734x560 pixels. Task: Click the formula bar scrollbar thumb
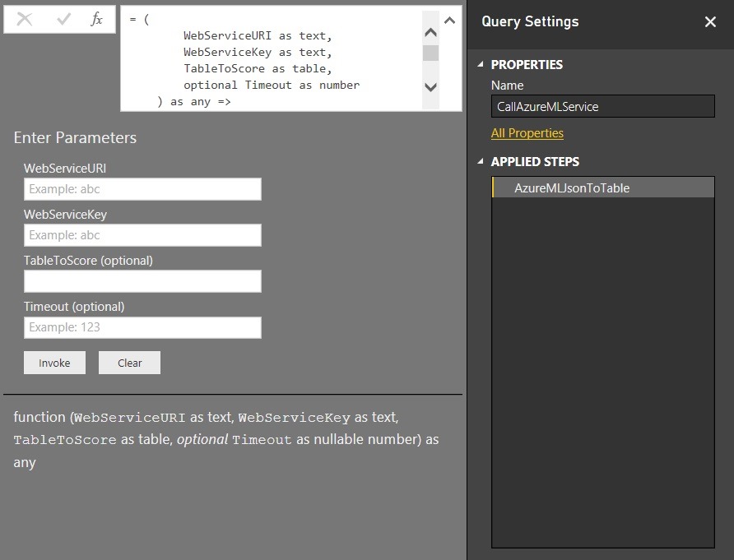(430, 53)
